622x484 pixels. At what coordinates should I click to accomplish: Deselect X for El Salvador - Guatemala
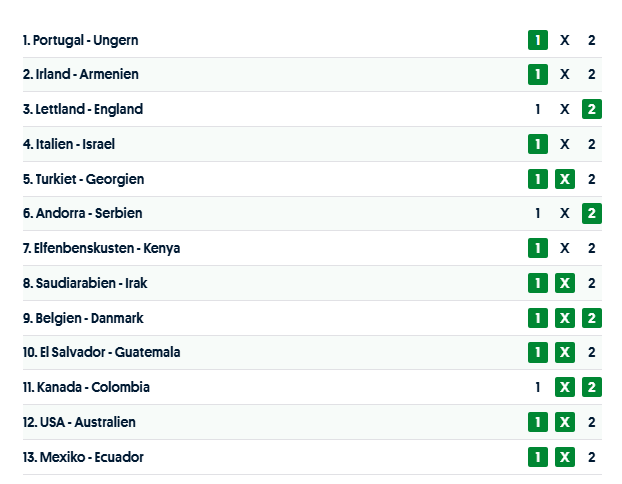pyautogui.click(x=565, y=352)
